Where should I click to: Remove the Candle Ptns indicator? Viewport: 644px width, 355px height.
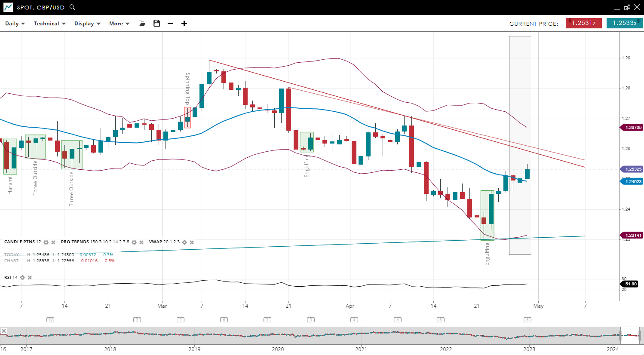(53, 242)
